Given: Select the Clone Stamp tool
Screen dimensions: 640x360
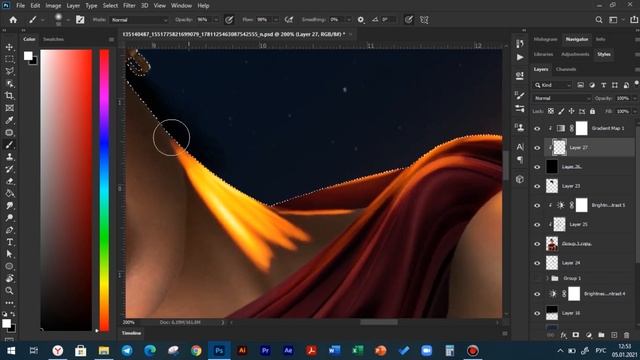Looking at the screenshot, I should coord(9,157).
